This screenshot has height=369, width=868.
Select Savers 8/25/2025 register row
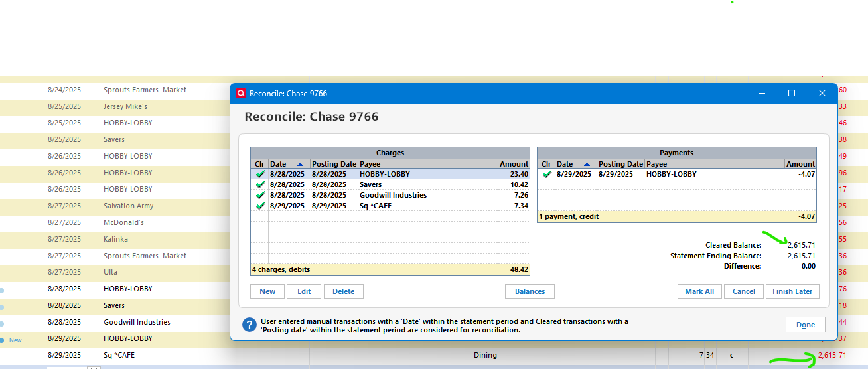pyautogui.click(x=115, y=139)
